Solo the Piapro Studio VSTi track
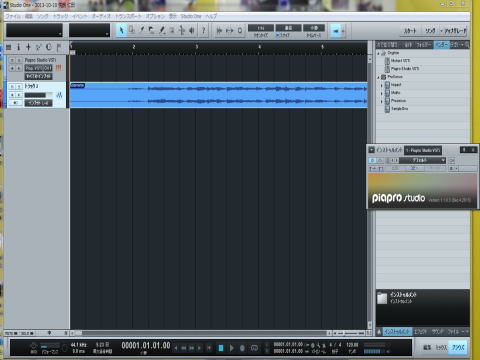 (x=19, y=60)
